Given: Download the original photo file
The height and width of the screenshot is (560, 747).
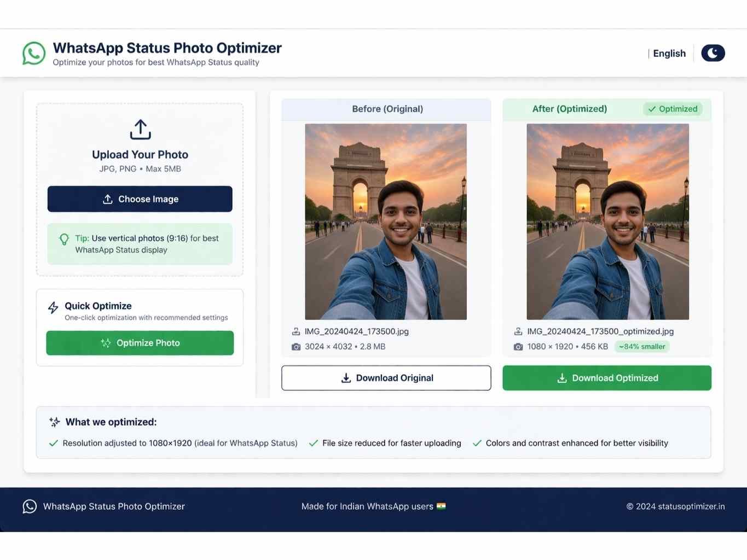Looking at the screenshot, I should pyautogui.click(x=386, y=378).
